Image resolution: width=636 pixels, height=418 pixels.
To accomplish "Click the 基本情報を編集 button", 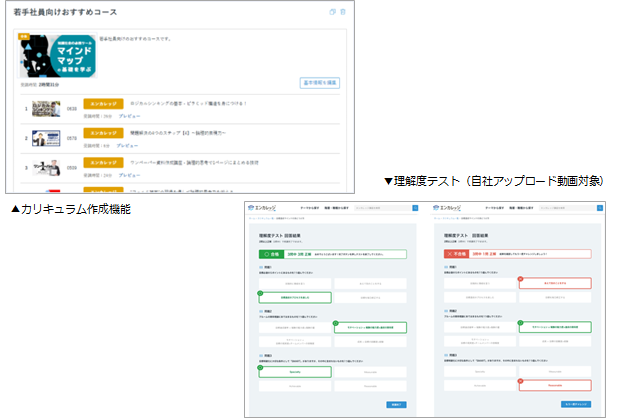I will click(x=320, y=83).
